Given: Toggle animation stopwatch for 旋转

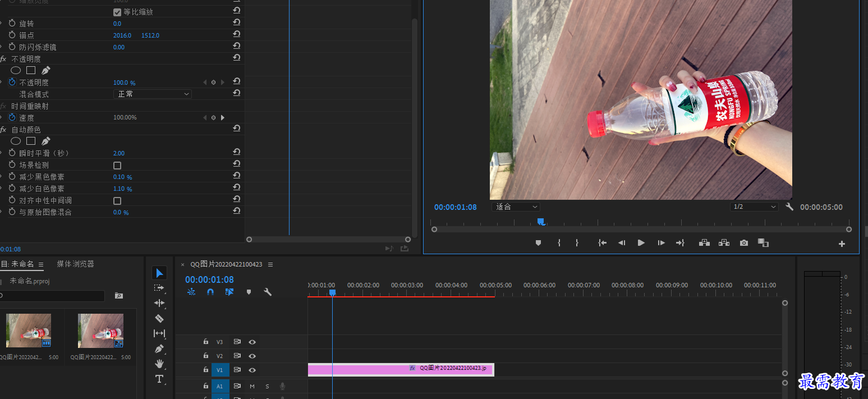Looking at the screenshot, I should [12, 23].
